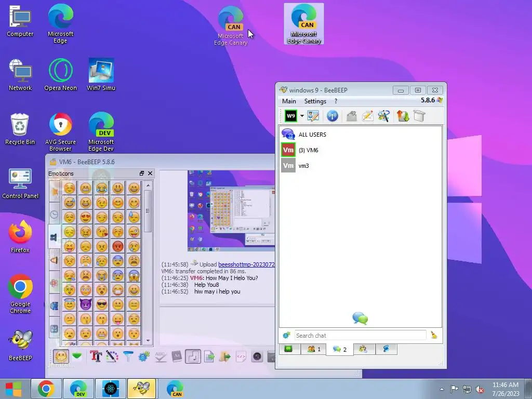Open Chrome from the taskbar
Image resolution: width=532 pixels, height=399 pixels.
[x=46, y=389]
